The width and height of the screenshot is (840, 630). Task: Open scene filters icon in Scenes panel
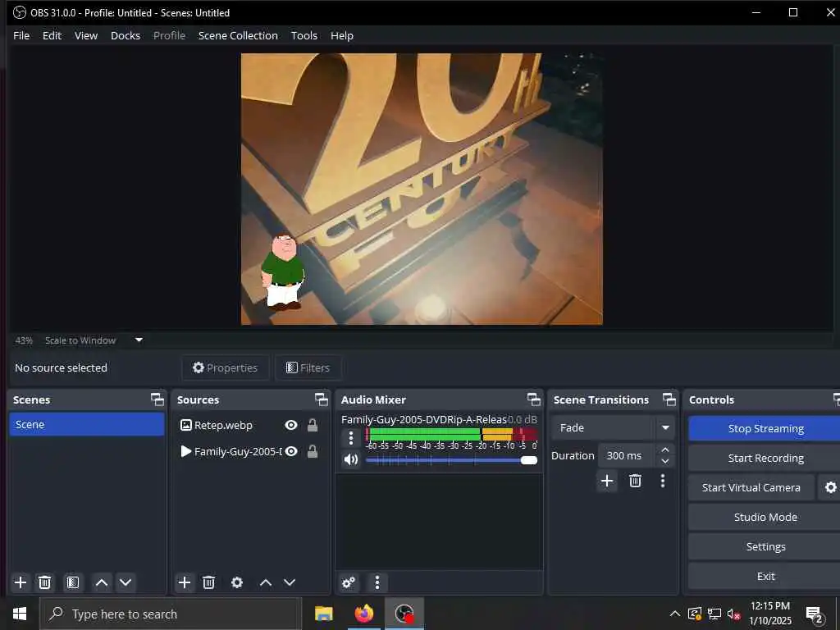73,582
